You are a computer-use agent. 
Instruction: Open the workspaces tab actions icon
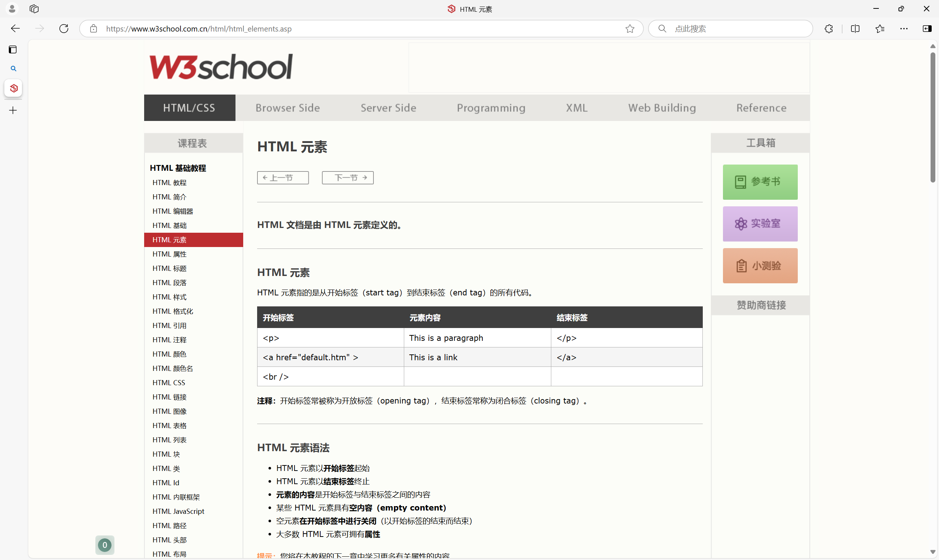[x=34, y=9]
